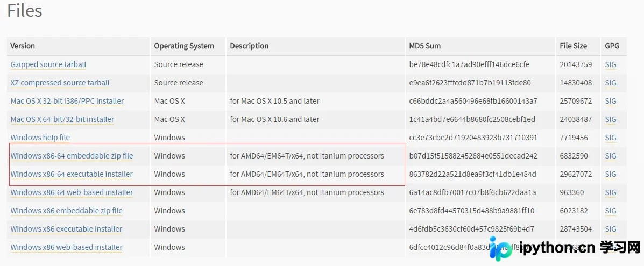Click 'Source release' in Gzipped tarball row

(179, 64)
